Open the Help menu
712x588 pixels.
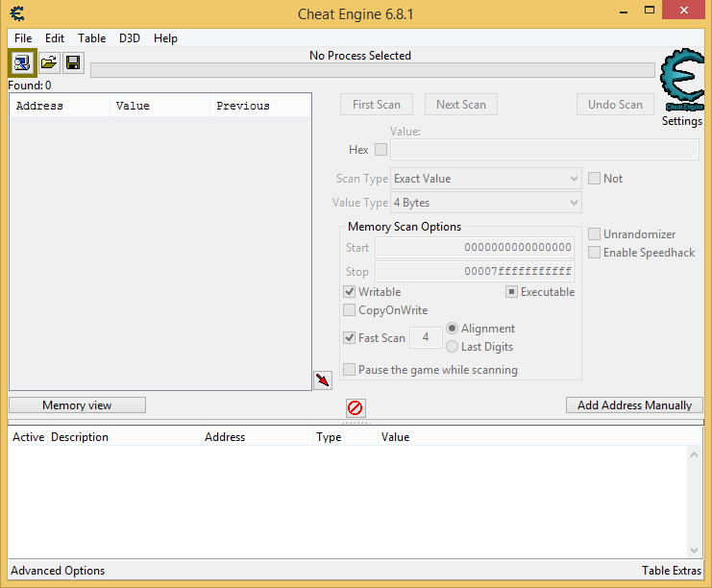(165, 38)
